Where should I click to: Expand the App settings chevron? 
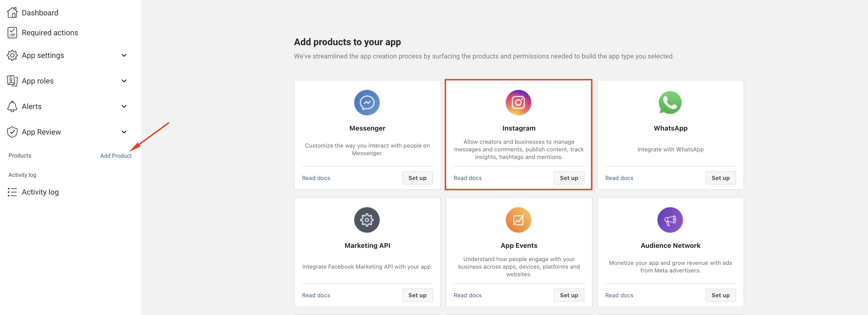[x=124, y=55]
